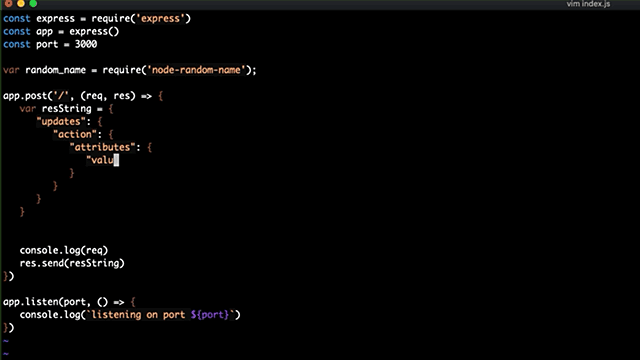This screenshot has height=360, width=640.
Task: Click the closing '})' after res.send line
Action: [9, 276]
